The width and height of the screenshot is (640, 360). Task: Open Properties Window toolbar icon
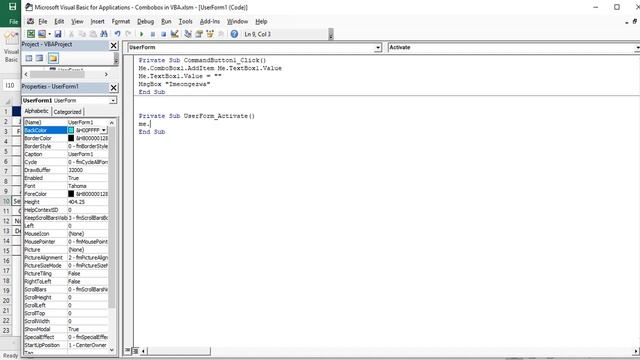[x=199, y=34]
